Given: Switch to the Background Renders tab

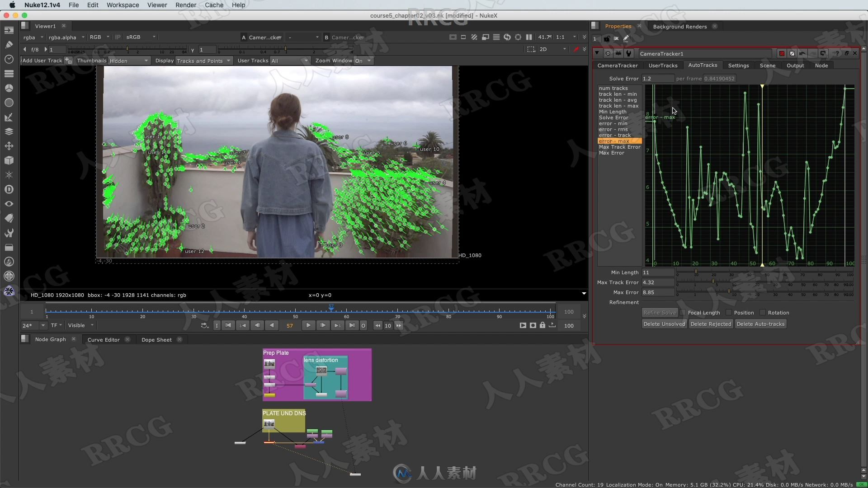Looking at the screenshot, I should (x=679, y=26).
